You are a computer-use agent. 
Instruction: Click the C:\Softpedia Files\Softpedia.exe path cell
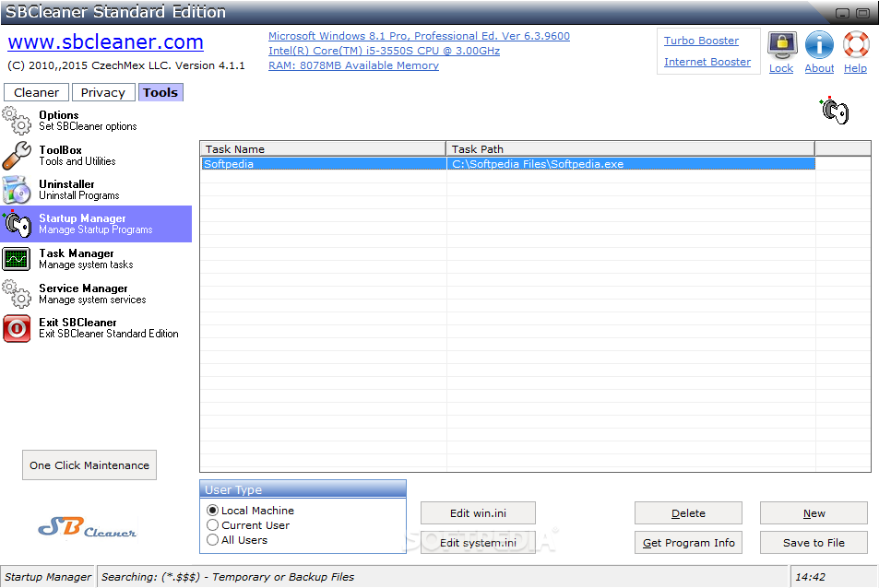coord(631,164)
